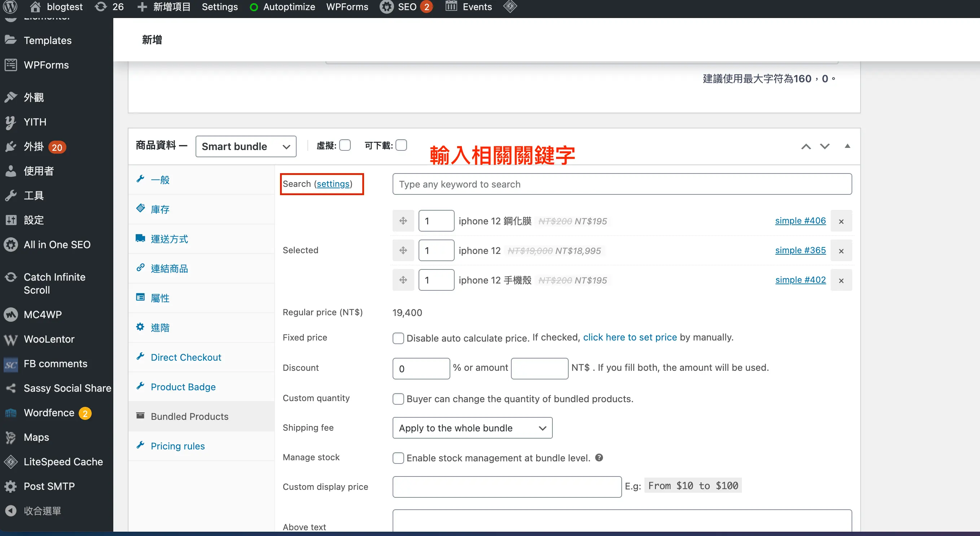Remove iphone 12 鋼化膜 from bundle

[x=841, y=221]
